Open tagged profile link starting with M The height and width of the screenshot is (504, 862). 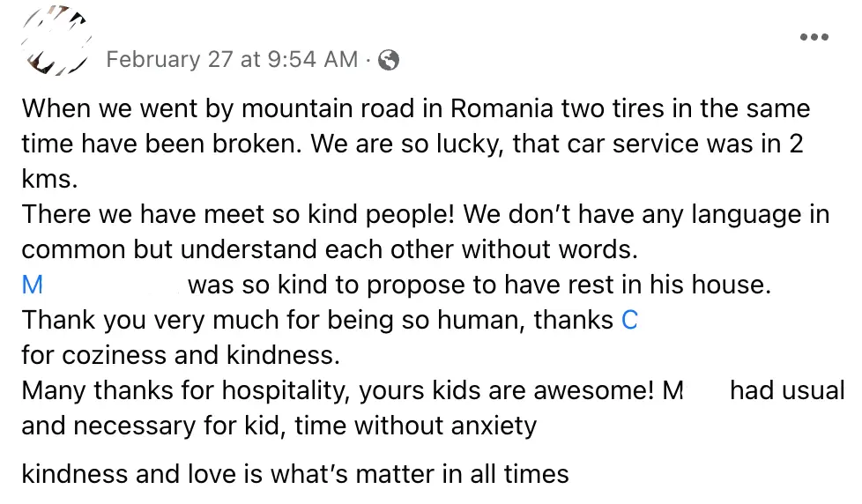(x=33, y=285)
